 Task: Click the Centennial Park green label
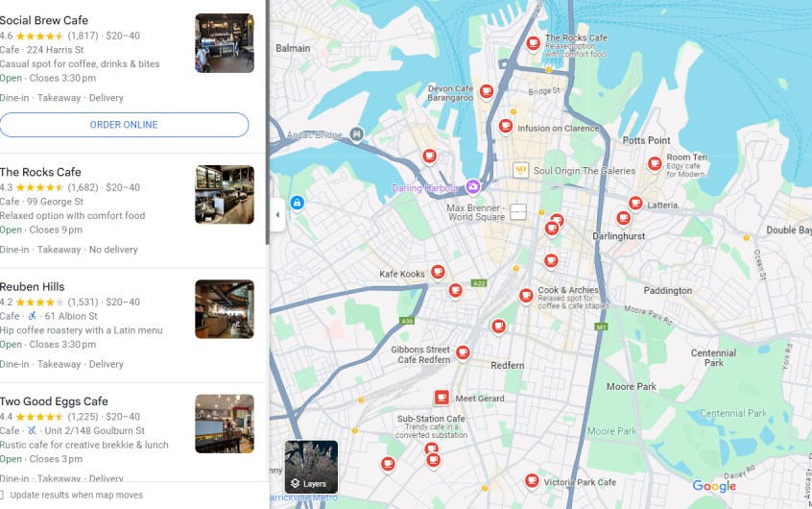733,413
